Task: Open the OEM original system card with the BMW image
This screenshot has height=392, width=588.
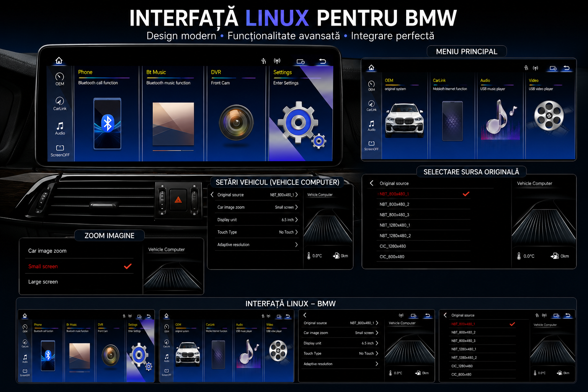Action: (405, 117)
